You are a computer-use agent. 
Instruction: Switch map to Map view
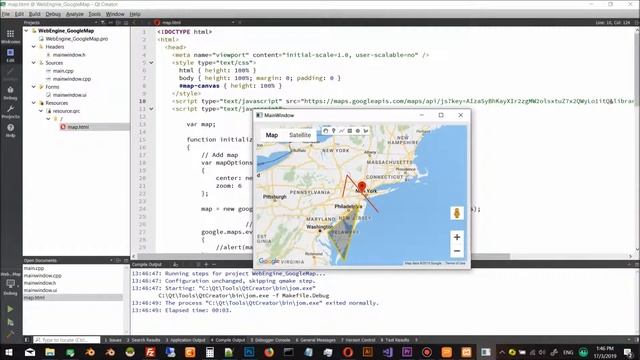tap(272, 135)
